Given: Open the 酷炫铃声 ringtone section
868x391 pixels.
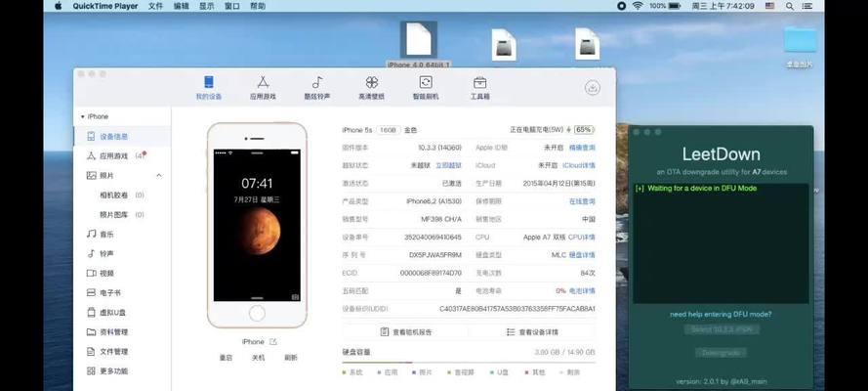Looking at the screenshot, I should pos(317,88).
